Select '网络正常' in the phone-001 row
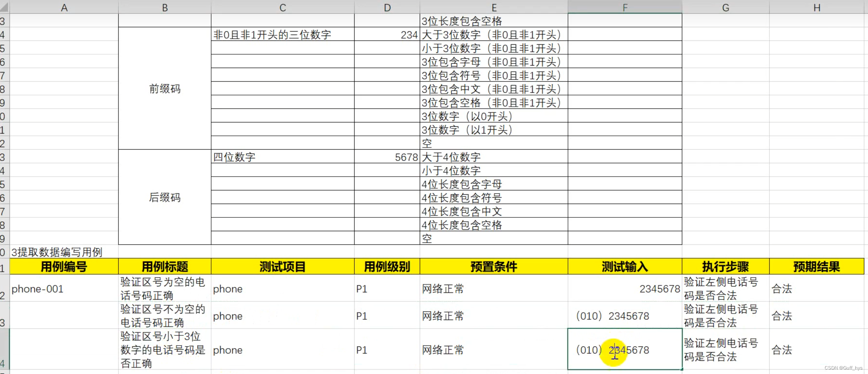 494,288
